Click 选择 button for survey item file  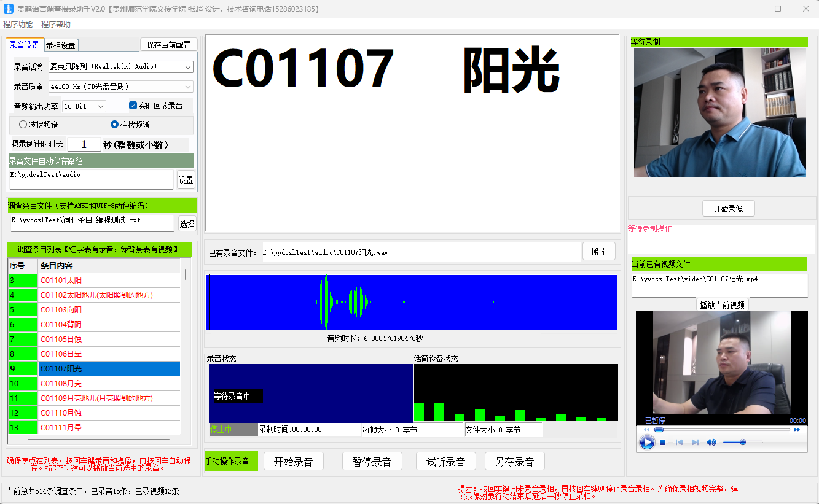187,224
